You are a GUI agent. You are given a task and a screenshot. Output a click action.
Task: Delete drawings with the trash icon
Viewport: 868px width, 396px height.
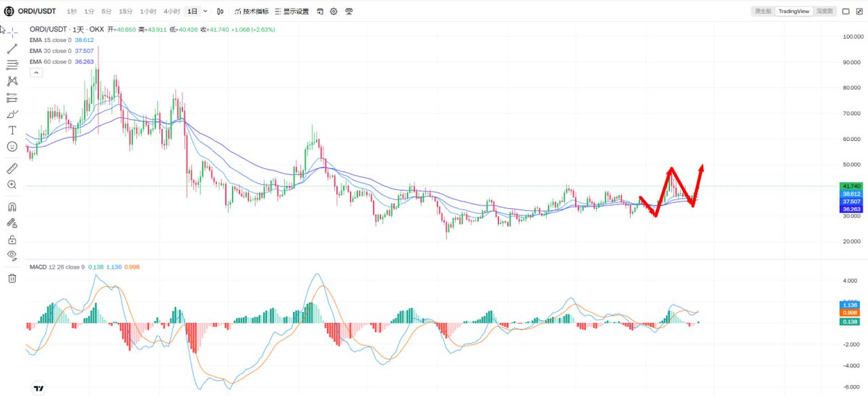(12, 278)
